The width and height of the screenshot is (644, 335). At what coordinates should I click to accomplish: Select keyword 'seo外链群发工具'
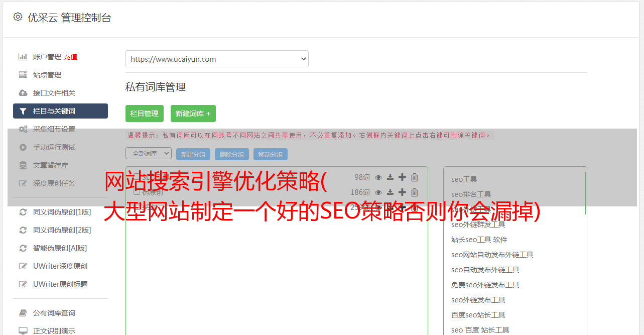coord(478,225)
